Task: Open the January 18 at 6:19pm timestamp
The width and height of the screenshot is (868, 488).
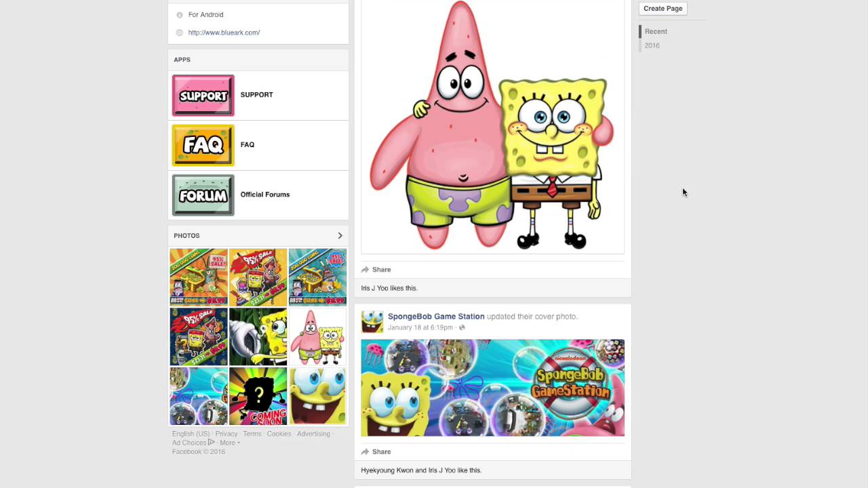Action: coord(420,327)
